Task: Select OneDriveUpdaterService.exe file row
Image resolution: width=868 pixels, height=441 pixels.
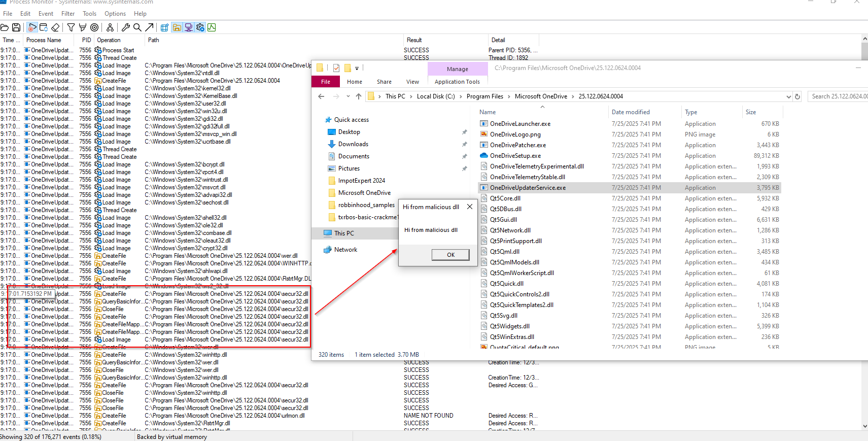Action: click(x=630, y=188)
